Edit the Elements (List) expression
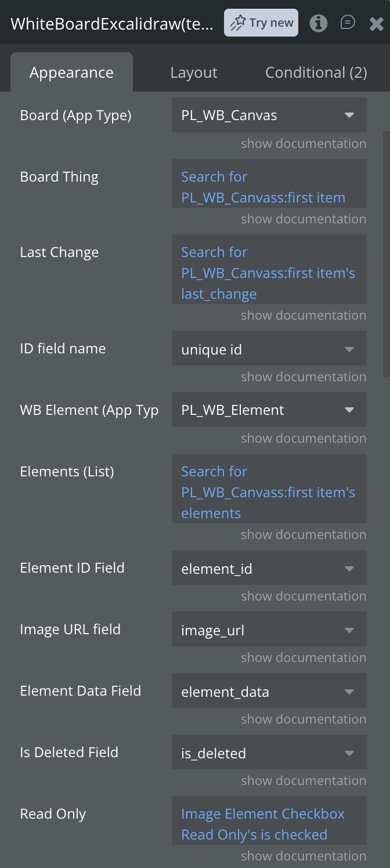The height and width of the screenshot is (868, 390). (x=269, y=492)
